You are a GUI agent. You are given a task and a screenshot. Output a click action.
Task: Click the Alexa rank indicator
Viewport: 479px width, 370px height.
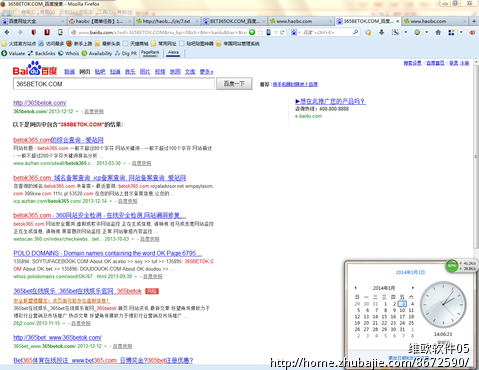(173, 53)
